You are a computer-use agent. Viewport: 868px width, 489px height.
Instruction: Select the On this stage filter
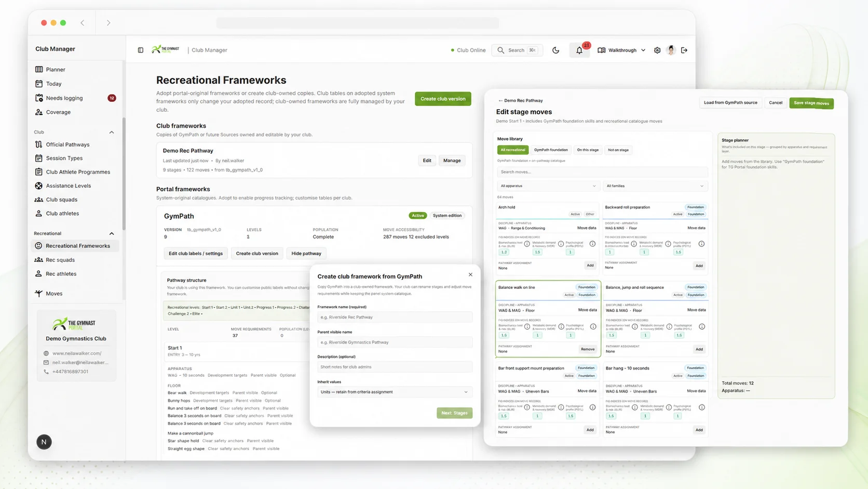click(x=588, y=150)
